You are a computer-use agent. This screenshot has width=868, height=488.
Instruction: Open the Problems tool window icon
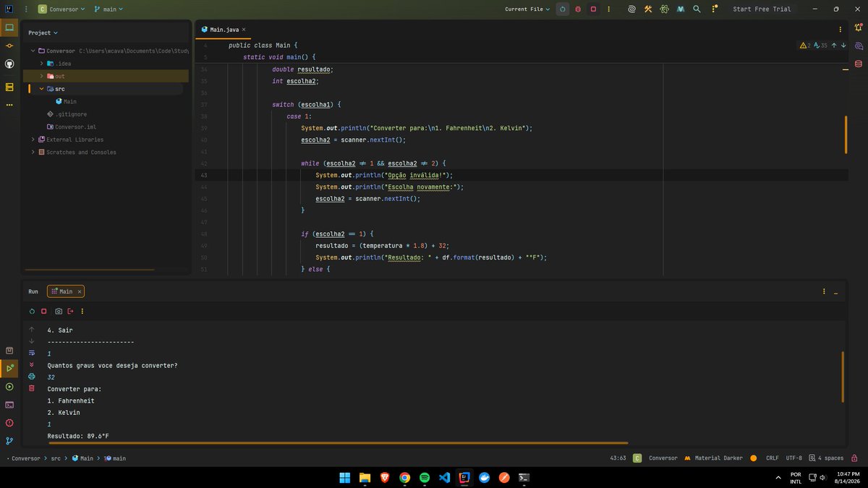click(x=9, y=423)
